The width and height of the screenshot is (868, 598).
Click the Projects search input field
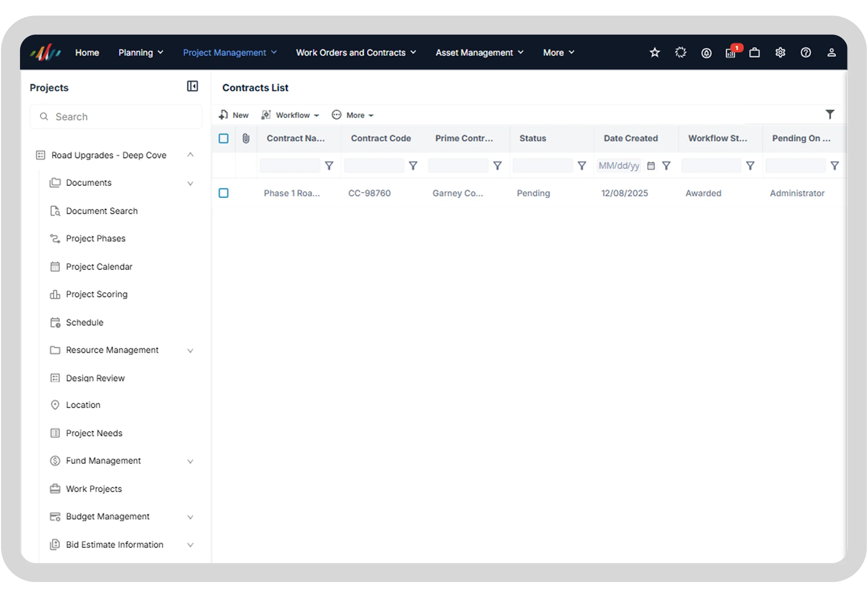116,117
